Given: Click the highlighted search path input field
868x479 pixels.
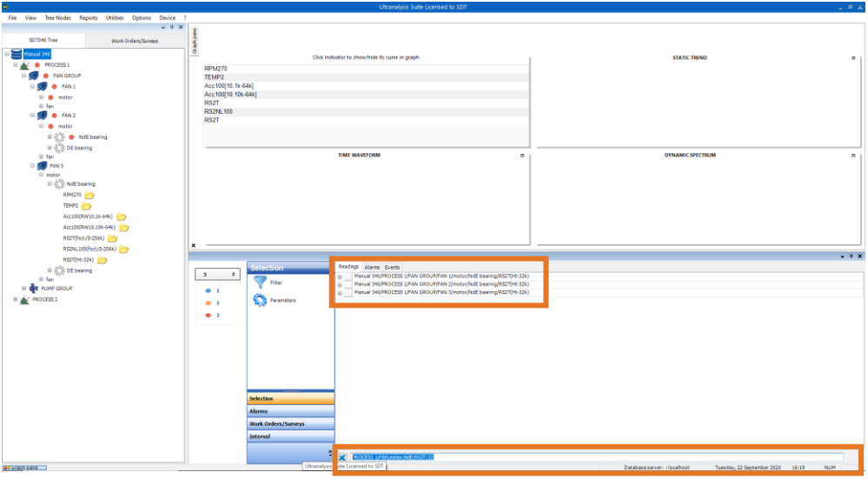Looking at the screenshot, I should coord(595,457).
